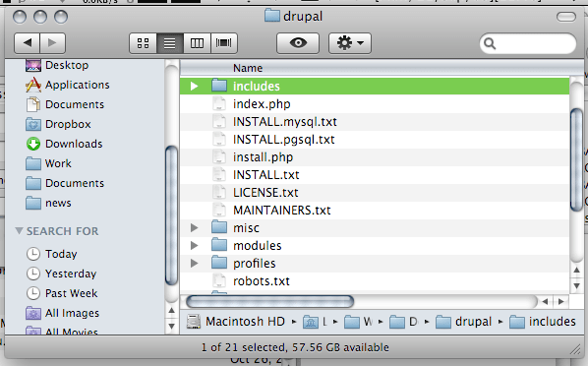Image resolution: width=588 pixels, height=366 pixels.
Task: Switch to list view
Action: (170, 43)
